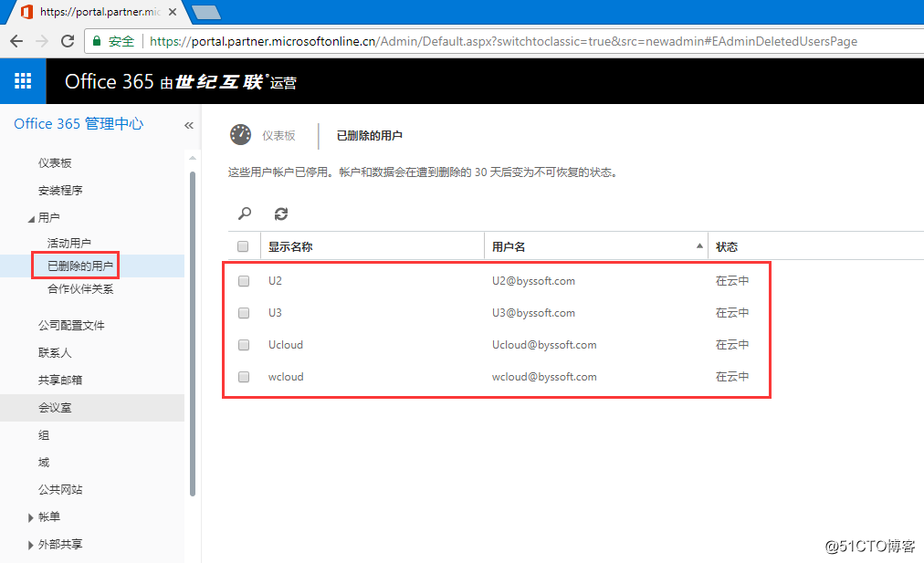Sort by 显示名称 column header
This screenshot has width=924, height=563.
pyautogui.click(x=373, y=246)
